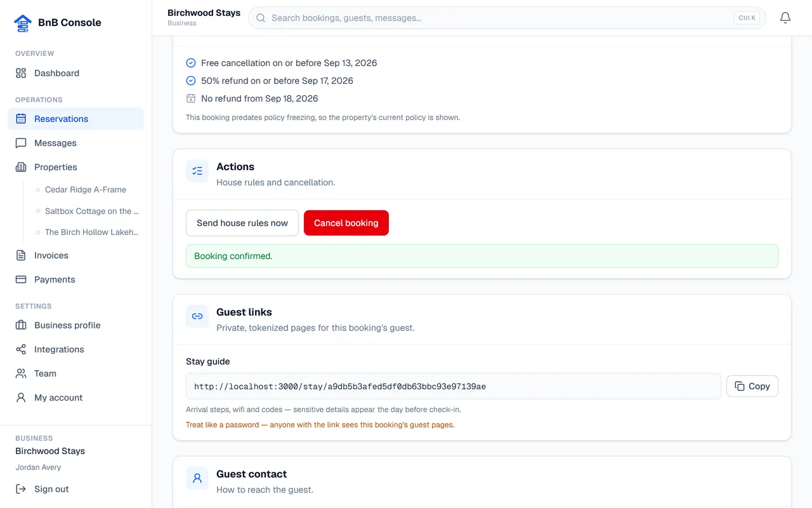Click the Messages speech bubble icon
The width and height of the screenshot is (812, 508).
(x=21, y=143)
